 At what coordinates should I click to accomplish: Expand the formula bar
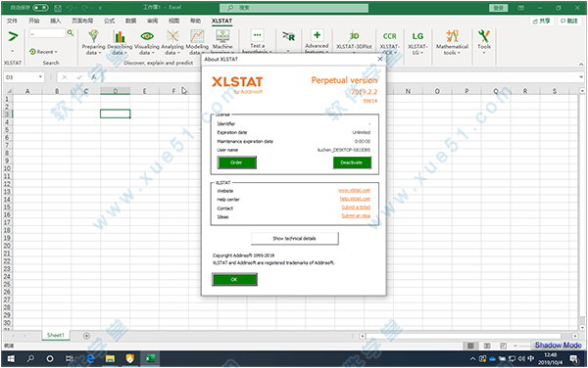[581, 77]
